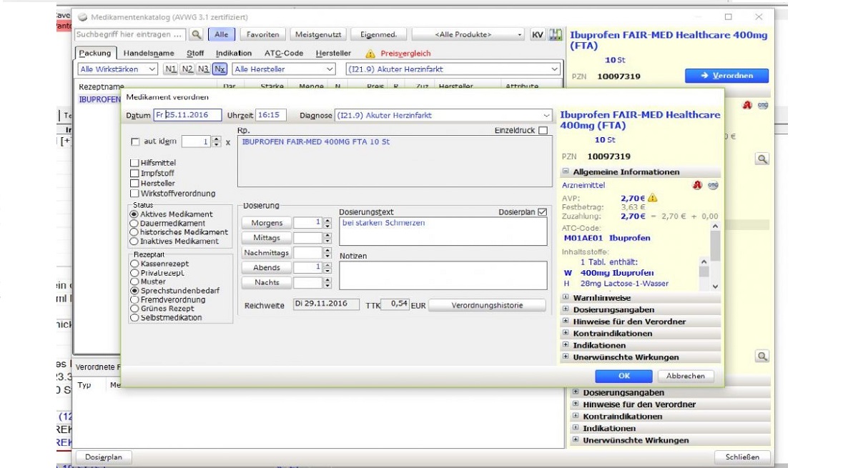Adjust Nachts dose spinner

pos(328,283)
